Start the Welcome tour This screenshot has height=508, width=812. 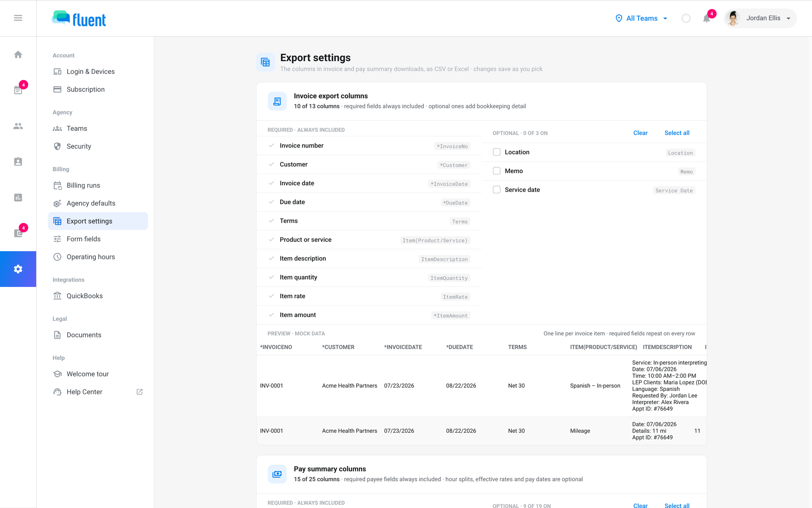tap(98, 374)
